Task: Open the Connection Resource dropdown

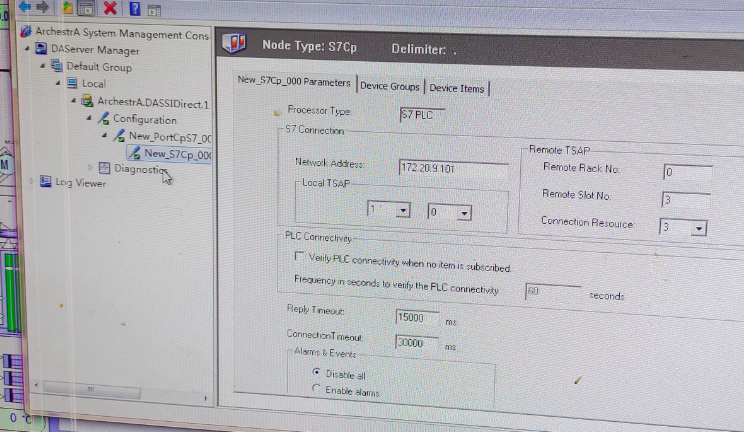Action: point(698,228)
